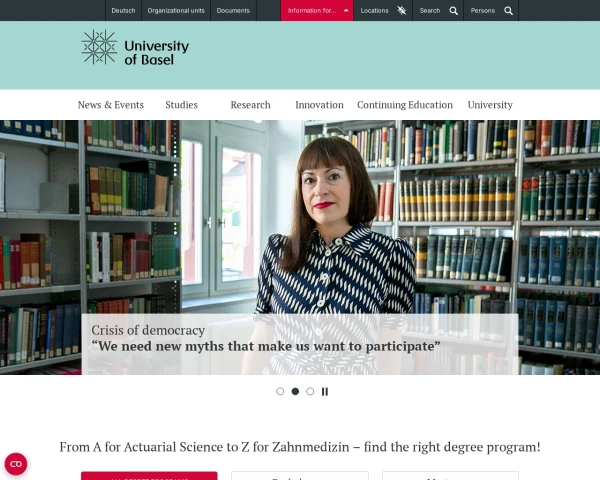
Task: Switch language to Deutsch
Action: click(x=123, y=10)
